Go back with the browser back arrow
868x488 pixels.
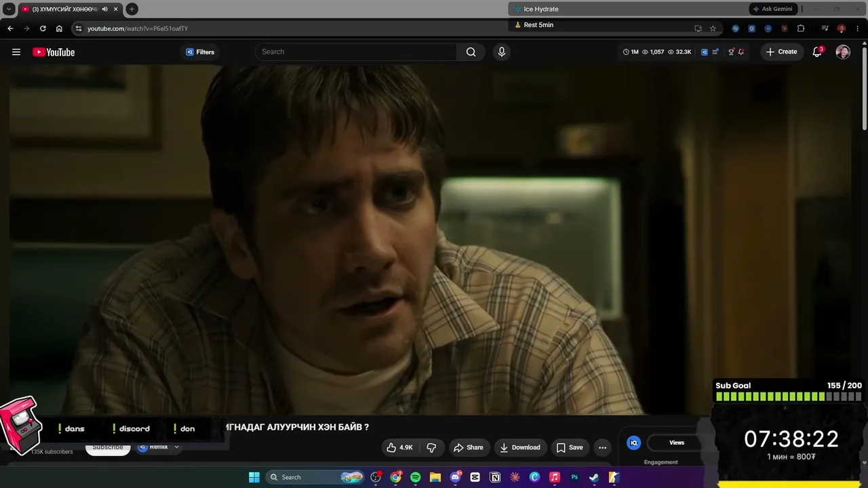10,28
